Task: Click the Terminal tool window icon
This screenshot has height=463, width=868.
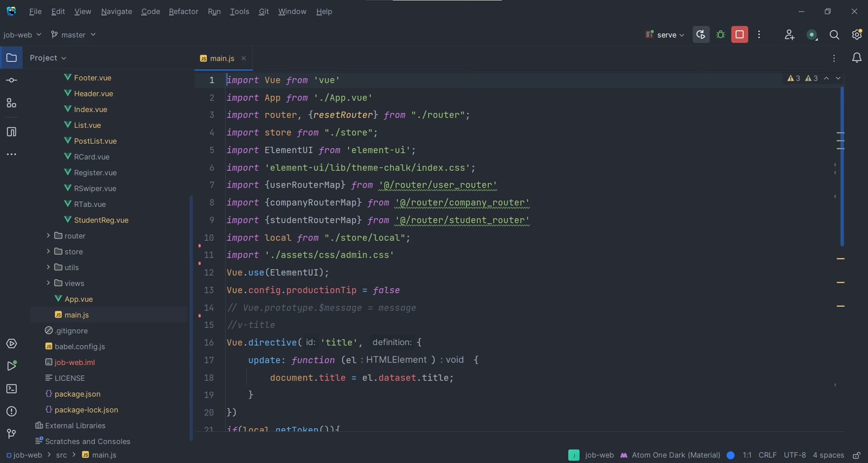Action: coord(11,389)
